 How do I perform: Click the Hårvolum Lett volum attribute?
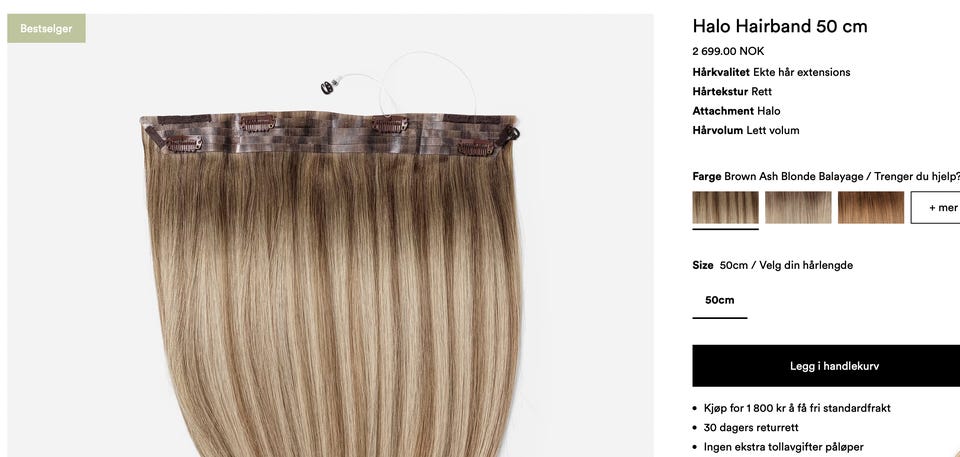point(746,130)
